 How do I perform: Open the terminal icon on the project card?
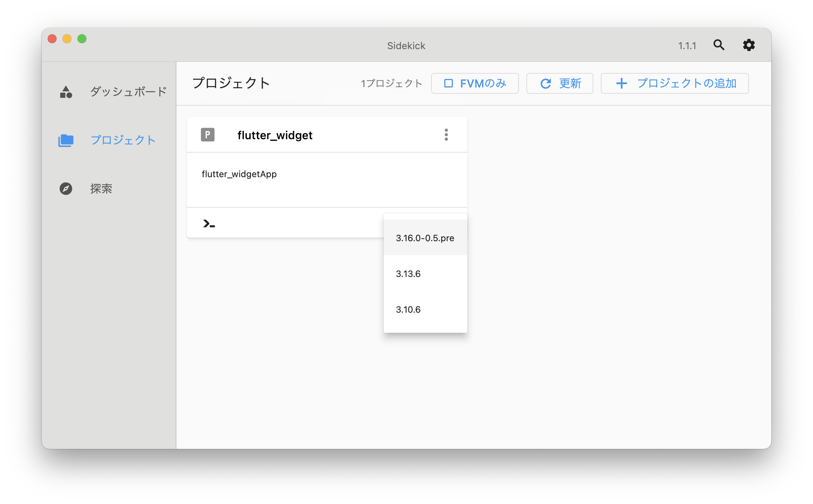[x=209, y=223]
